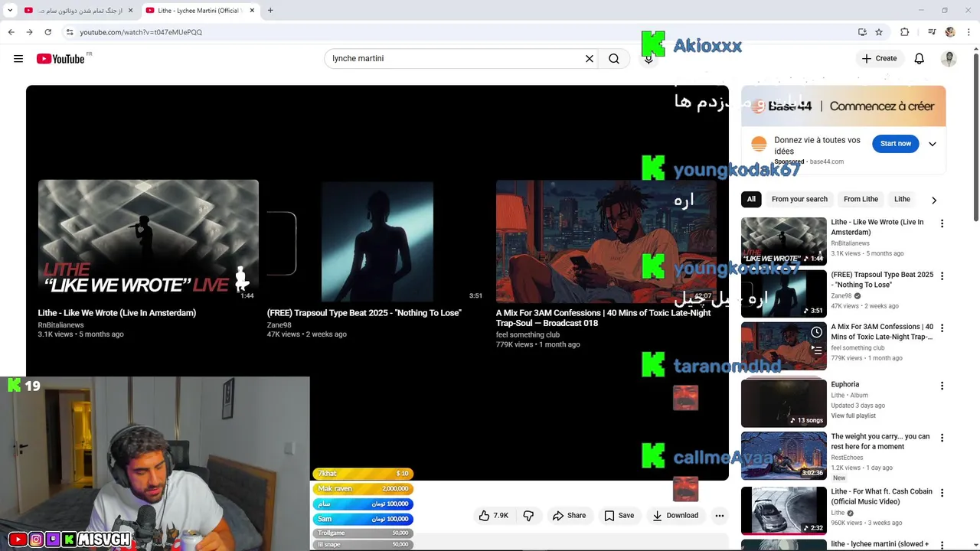Open the site info icon beside the URL
This screenshot has height=551, width=980.
pos(70,32)
